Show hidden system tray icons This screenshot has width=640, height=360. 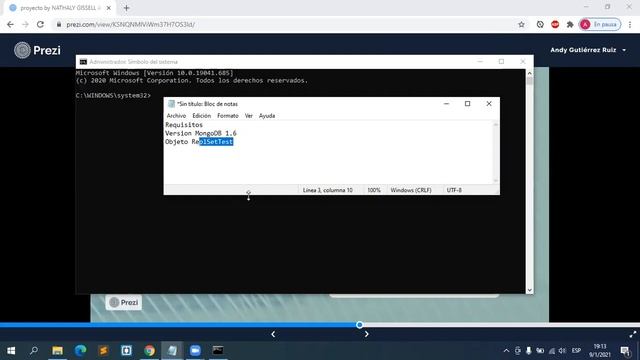506,350
